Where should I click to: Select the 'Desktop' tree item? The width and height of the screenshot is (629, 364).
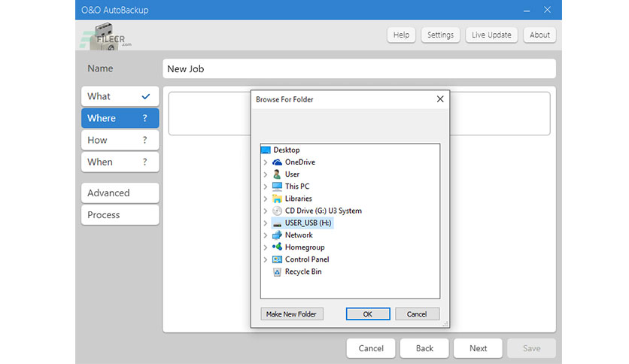[287, 150]
